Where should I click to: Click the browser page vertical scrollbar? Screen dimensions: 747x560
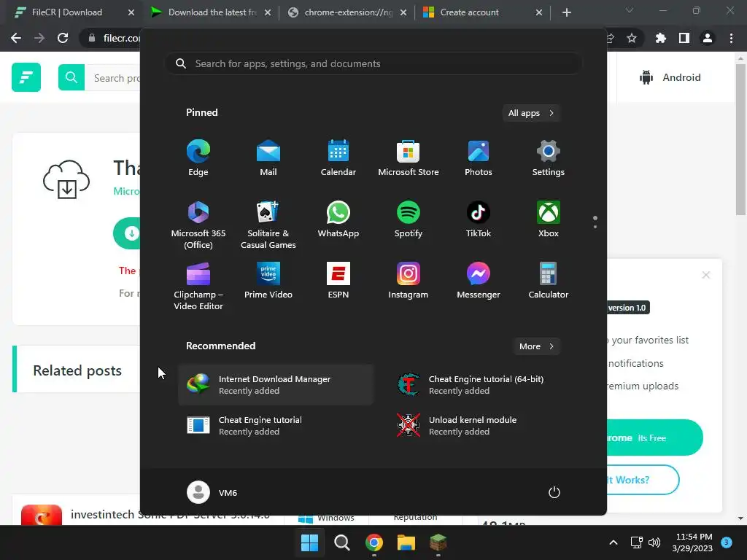[740, 140]
